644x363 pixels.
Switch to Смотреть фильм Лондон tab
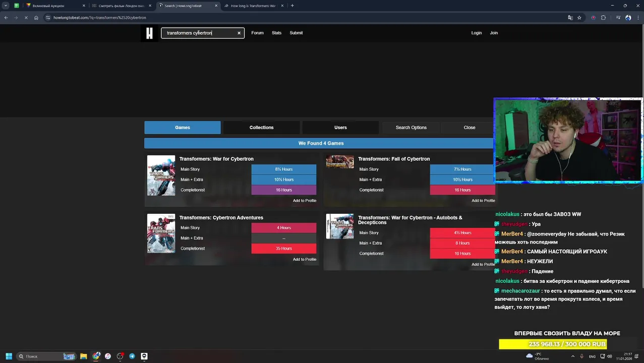click(121, 6)
